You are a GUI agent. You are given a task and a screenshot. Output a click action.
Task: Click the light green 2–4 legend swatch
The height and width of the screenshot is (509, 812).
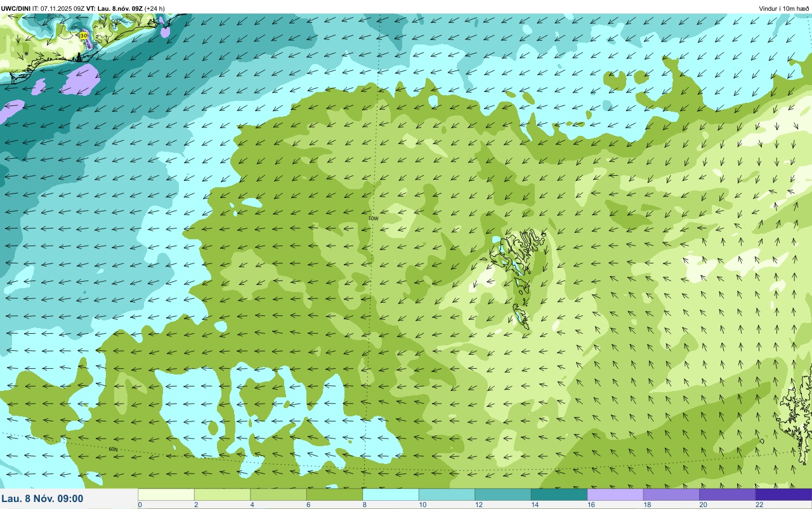tap(222, 494)
